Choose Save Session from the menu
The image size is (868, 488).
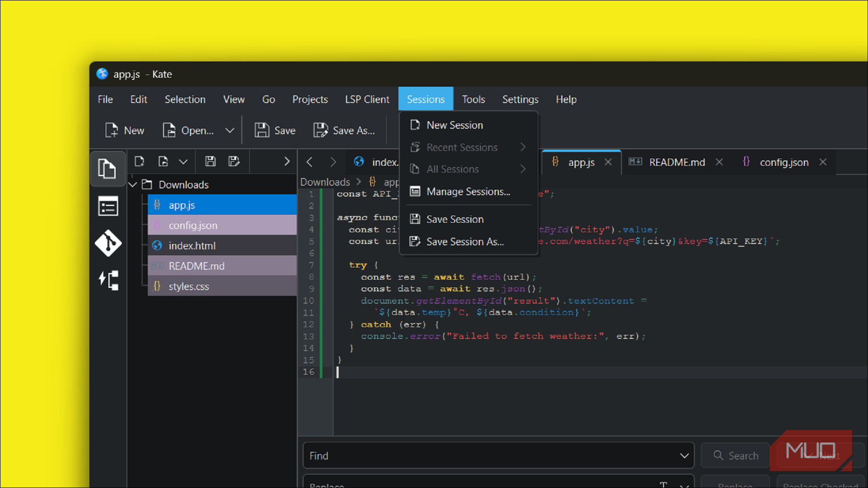pyautogui.click(x=469, y=219)
